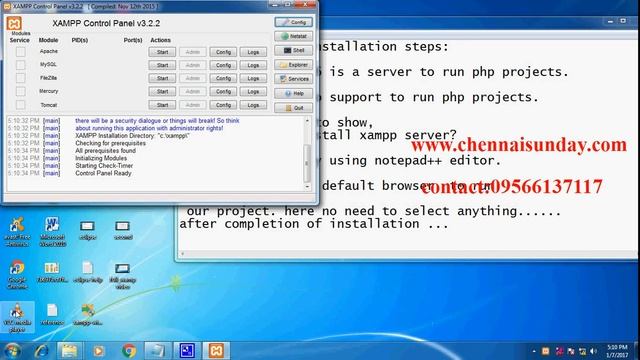This screenshot has height=360, width=640.
Task: Toggle MySQL service checkbox
Action: 20,64
